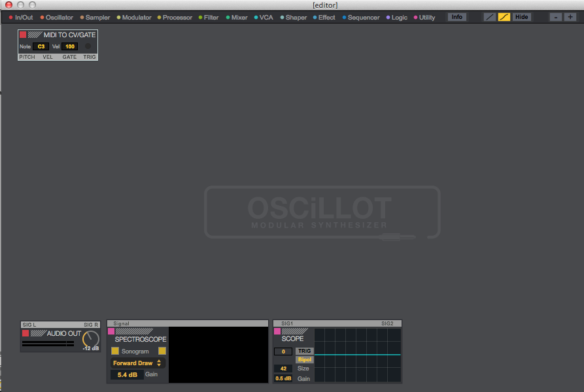Open the Utility module menu
The width and height of the screenshot is (584, 392).
point(424,18)
